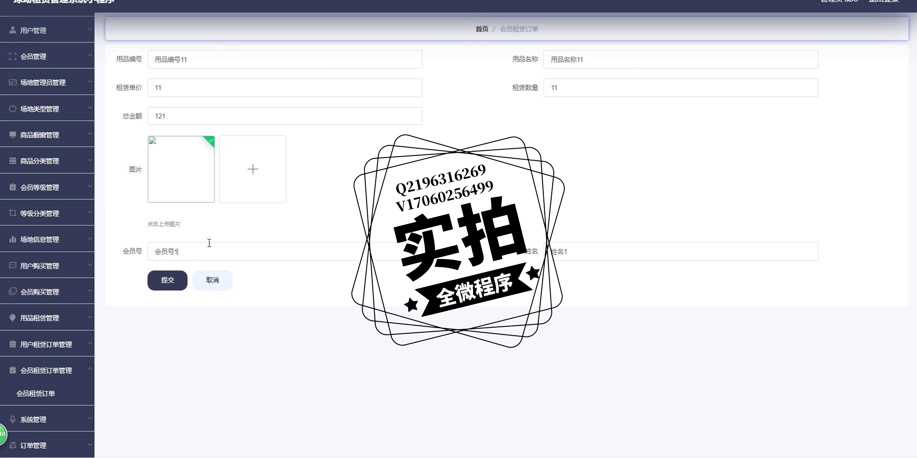Image resolution: width=917 pixels, height=458 pixels.
Task: Click the 用品编号 input field
Action: pos(284,60)
